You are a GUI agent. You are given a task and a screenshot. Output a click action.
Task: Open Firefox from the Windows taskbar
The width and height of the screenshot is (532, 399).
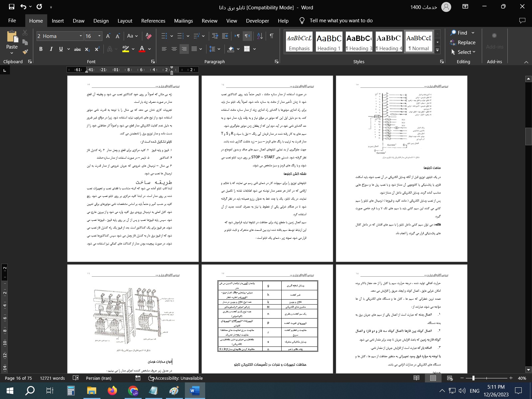click(112, 391)
